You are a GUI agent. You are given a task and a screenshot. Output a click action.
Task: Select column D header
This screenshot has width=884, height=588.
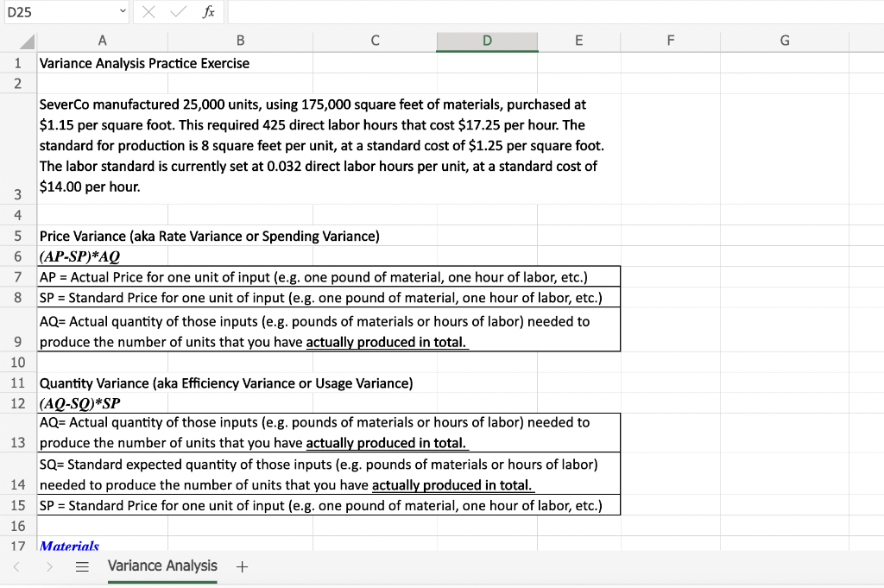pyautogui.click(x=487, y=40)
